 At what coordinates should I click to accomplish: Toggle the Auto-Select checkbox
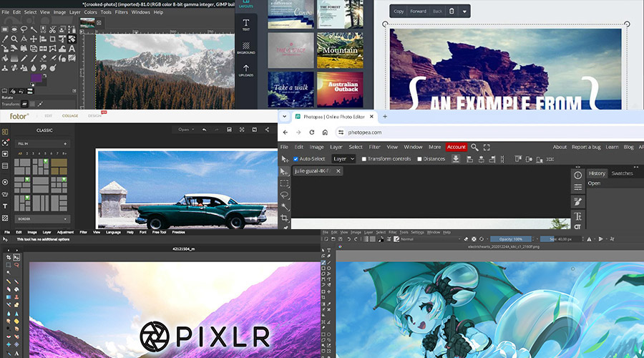pyautogui.click(x=296, y=159)
